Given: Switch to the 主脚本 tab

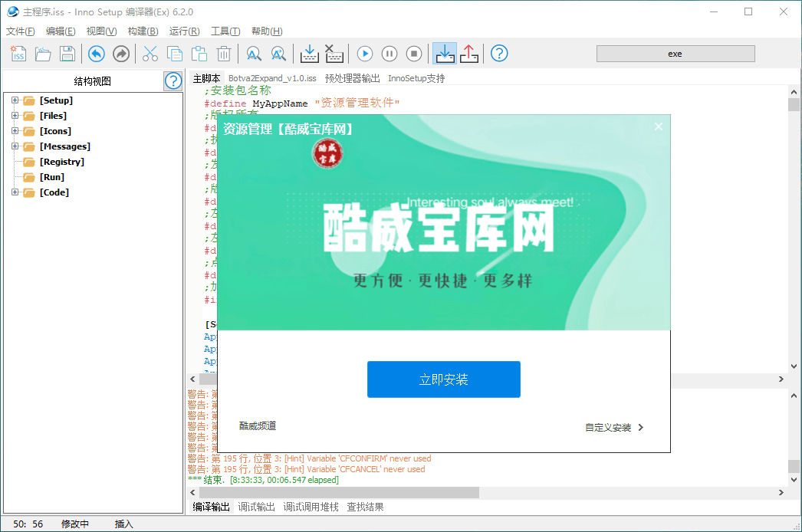Looking at the screenshot, I should (207, 78).
